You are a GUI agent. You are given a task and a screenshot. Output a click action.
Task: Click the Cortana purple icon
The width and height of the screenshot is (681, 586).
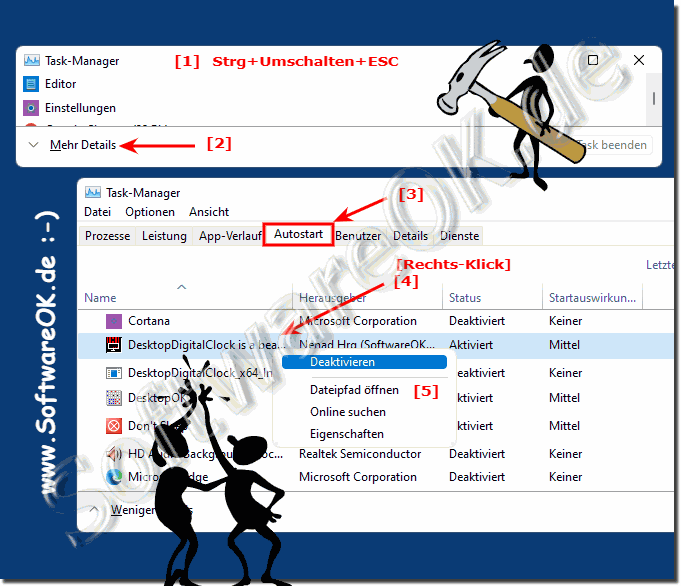(114, 321)
